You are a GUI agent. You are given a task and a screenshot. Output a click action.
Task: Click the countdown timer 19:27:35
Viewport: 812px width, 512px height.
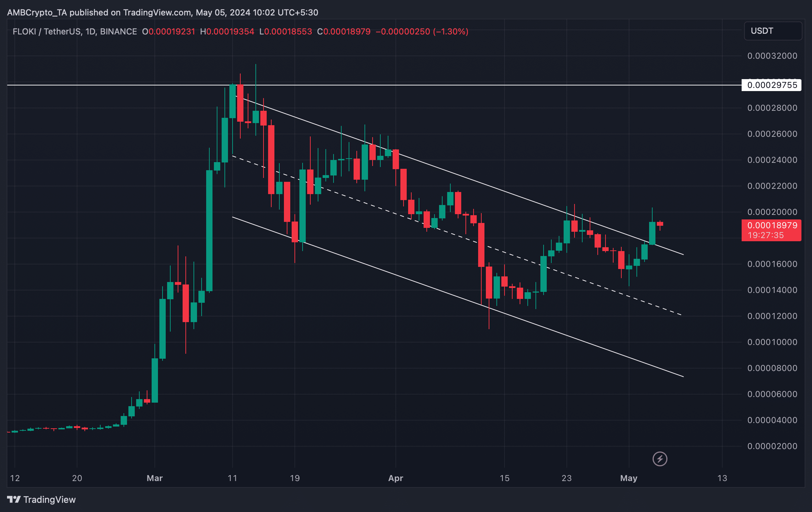(766, 235)
